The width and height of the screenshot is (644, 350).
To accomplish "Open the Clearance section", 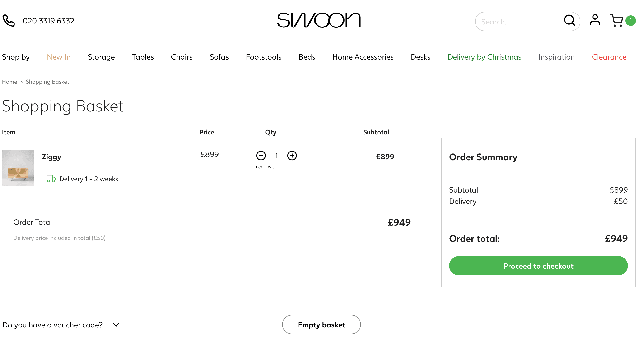I will coord(609,57).
